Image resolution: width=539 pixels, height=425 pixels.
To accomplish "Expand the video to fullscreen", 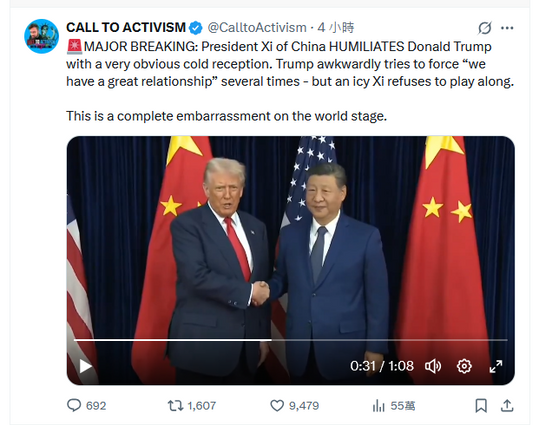I will (x=496, y=366).
